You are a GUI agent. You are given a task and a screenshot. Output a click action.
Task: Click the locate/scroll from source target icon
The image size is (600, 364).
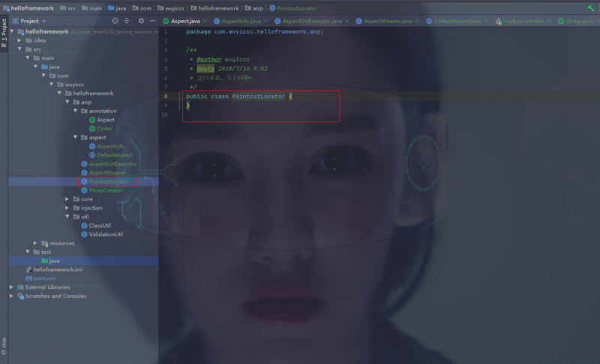[x=115, y=21]
